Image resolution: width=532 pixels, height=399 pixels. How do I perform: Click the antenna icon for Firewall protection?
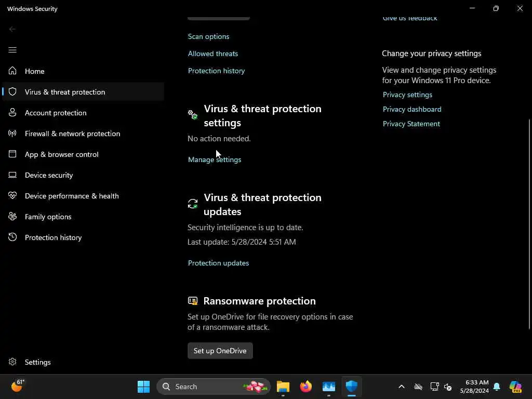[12, 133]
